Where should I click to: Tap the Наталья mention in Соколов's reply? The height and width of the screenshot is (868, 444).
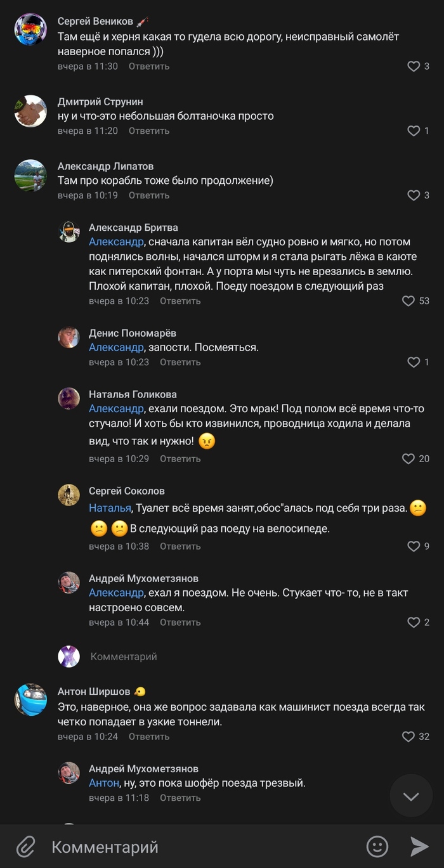click(x=110, y=508)
